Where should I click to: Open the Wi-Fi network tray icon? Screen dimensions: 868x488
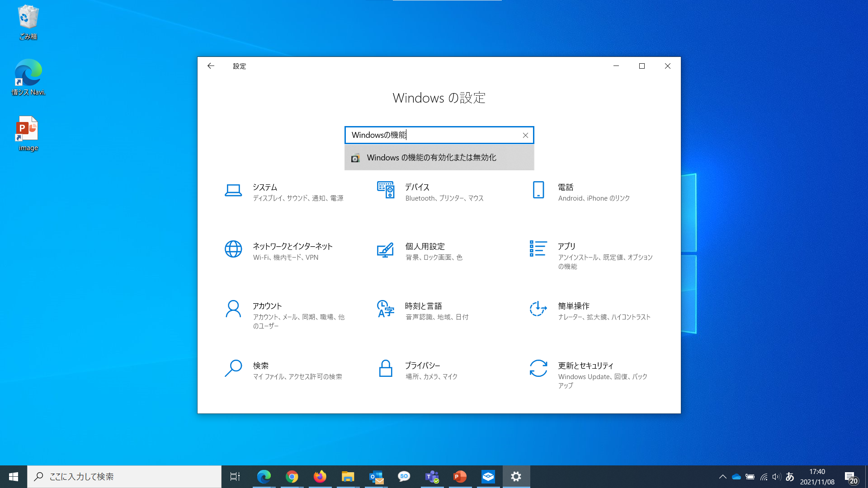click(764, 477)
